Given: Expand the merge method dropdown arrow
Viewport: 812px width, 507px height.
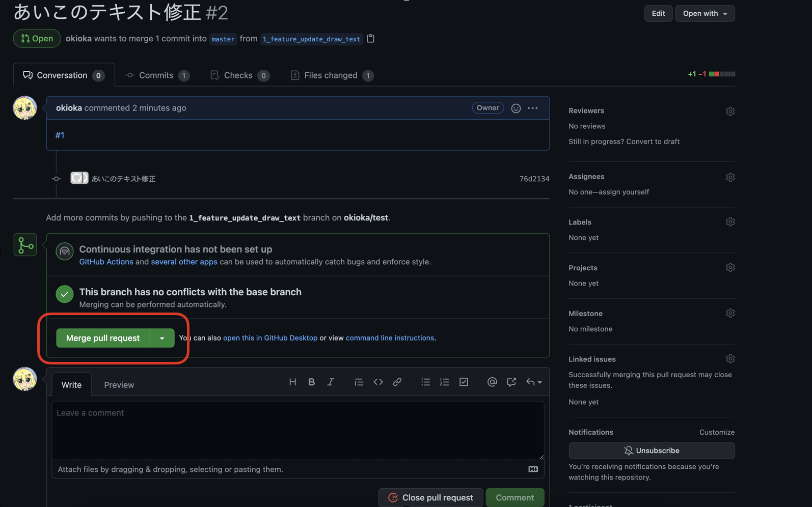Looking at the screenshot, I should (162, 338).
